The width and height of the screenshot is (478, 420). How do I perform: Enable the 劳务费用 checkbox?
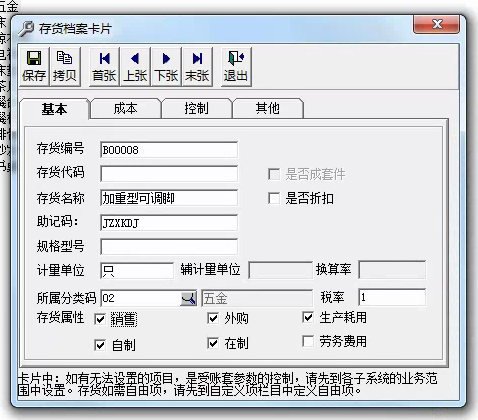(x=308, y=341)
